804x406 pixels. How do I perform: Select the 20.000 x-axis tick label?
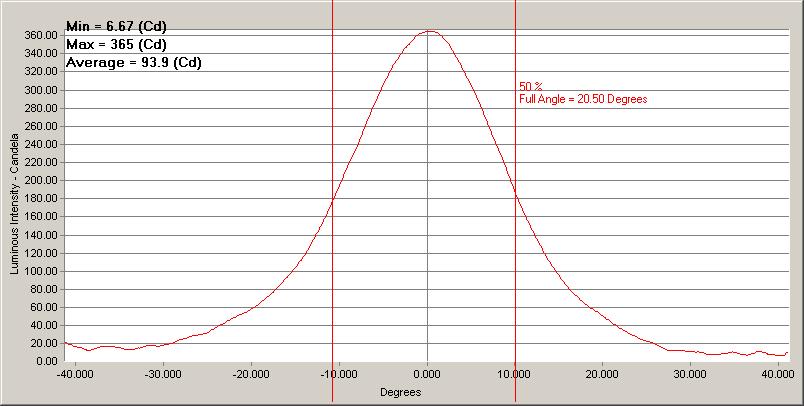point(603,374)
